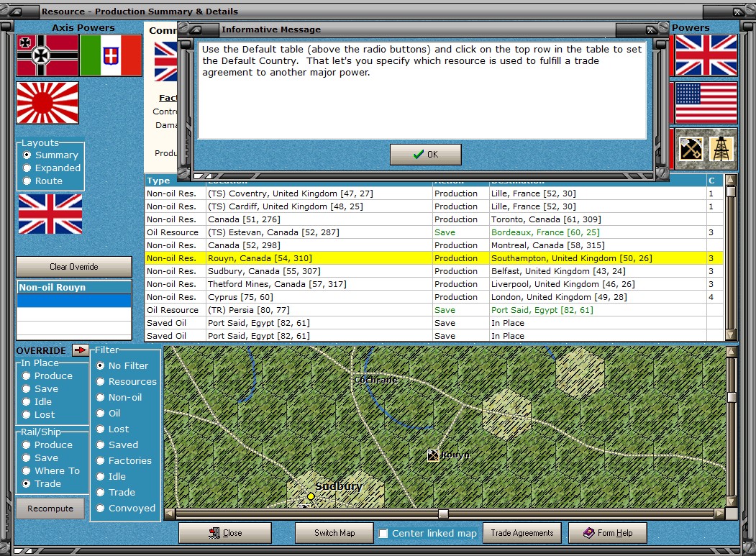Click the Rouyn resource marker on map
This screenshot has height=556, width=756.
point(433,455)
